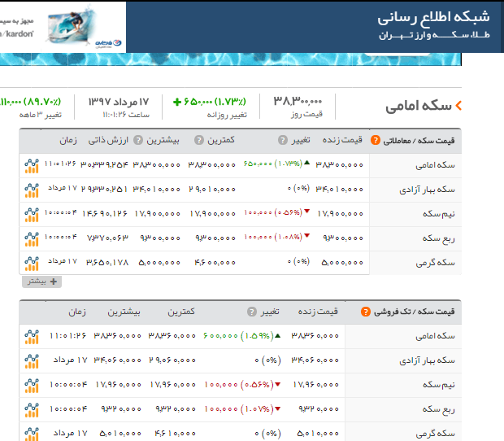Viewport: 504px width, 441px height.
Task: Click orange back chevron beside سکه امامی title
Action: pyautogui.click(x=458, y=106)
